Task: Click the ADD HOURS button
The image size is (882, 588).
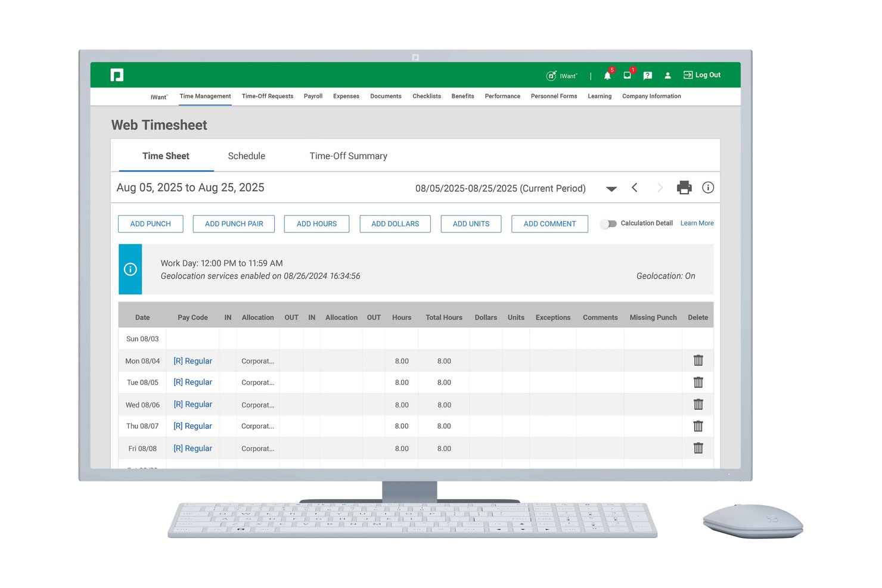Action: [316, 224]
